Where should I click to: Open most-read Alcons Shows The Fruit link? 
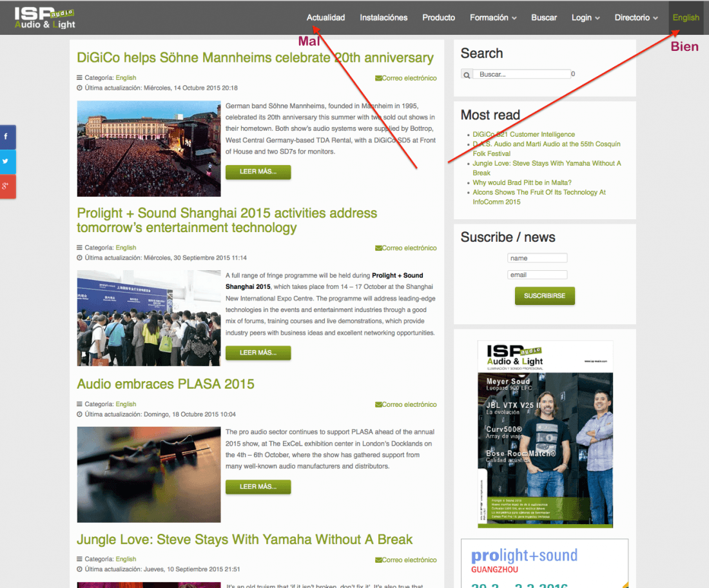coord(539,197)
